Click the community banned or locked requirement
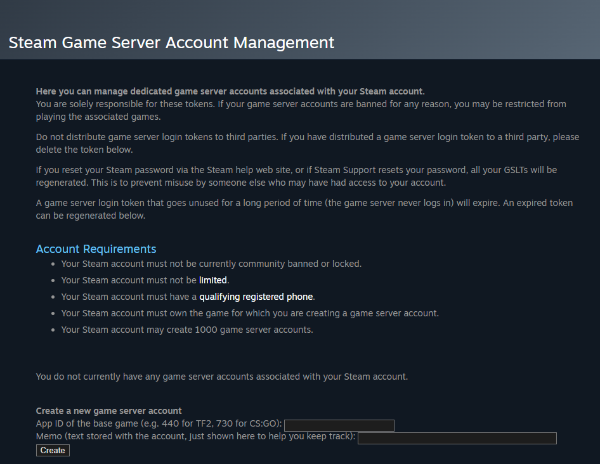Viewport: 600px width, 464px height. 196,264
